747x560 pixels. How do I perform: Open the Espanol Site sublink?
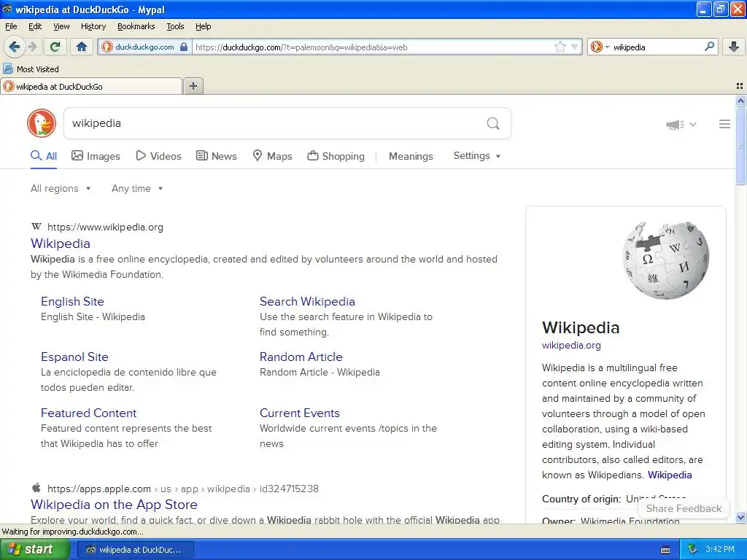pyautogui.click(x=74, y=357)
